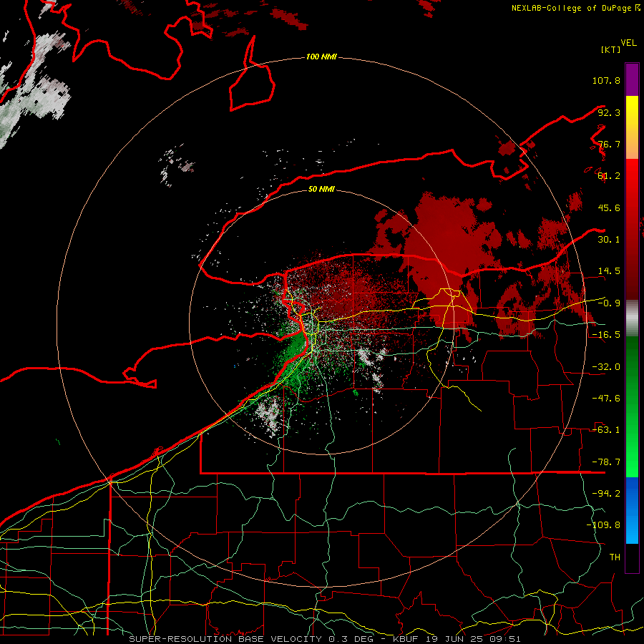Screen dimensions: 644x644
Task: Click the 76.7 value on velocity scale
Action: tap(609, 144)
